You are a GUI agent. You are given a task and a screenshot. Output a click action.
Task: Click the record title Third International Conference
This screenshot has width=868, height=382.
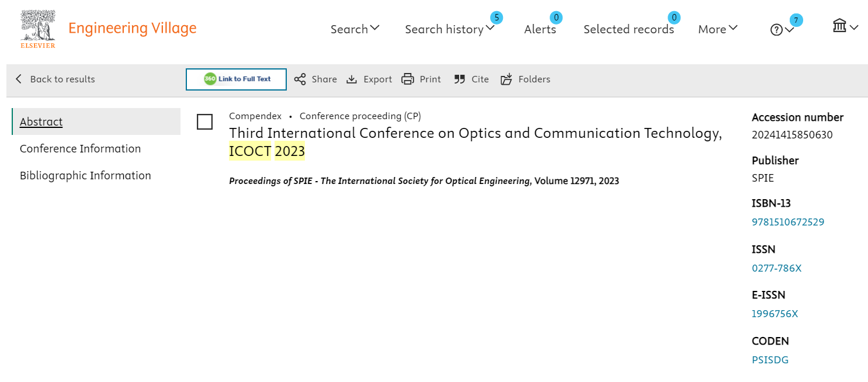coord(475,142)
